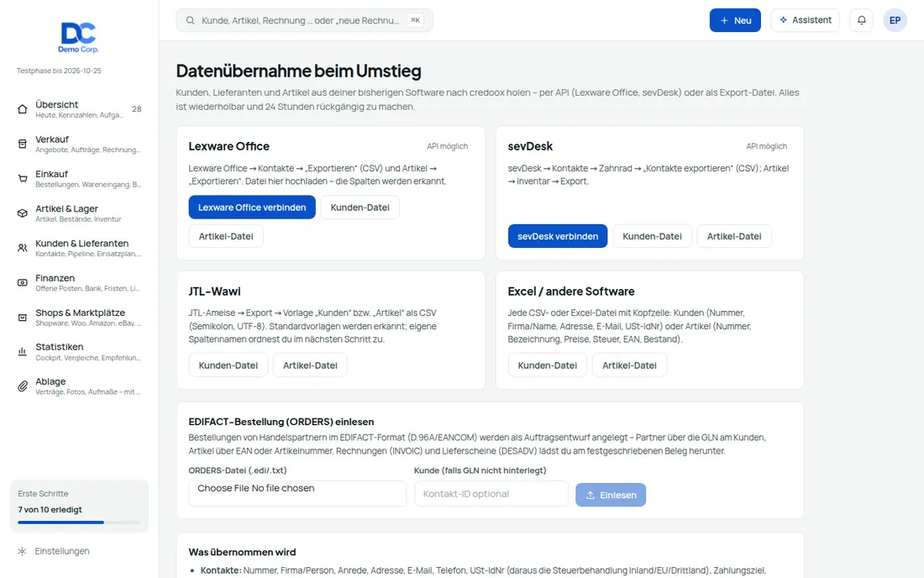The height and width of the screenshot is (578, 924).
Task: Click the Statistiken bar chart icon
Action: pos(23,352)
